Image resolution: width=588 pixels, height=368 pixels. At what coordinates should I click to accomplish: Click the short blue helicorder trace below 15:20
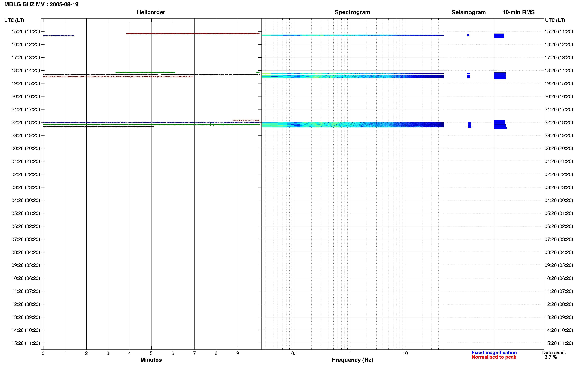[59, 36]
